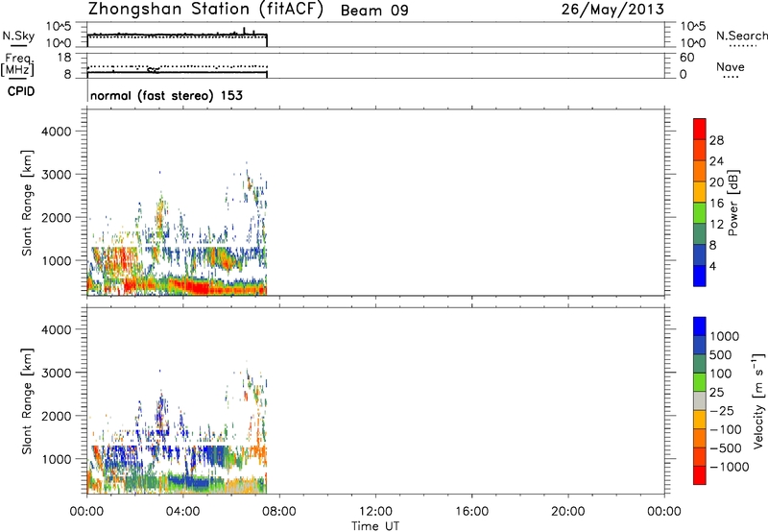Click the 'Velocity [m s⁻¹]' color bar title

coord(758,400)
